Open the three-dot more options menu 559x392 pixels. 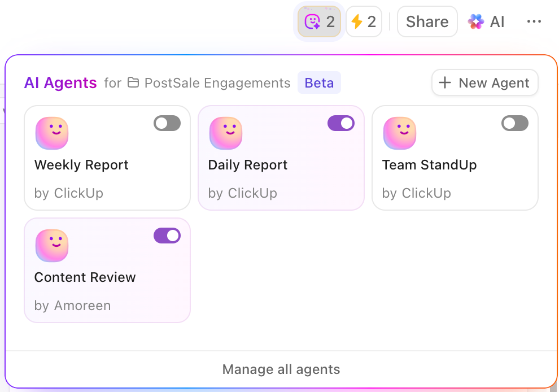[x=534, y=22]
